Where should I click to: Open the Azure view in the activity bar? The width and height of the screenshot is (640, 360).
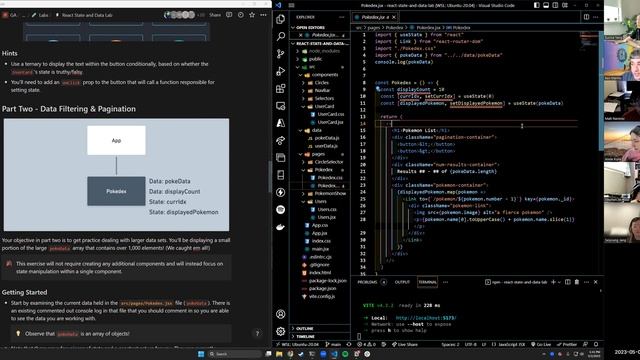280,123
